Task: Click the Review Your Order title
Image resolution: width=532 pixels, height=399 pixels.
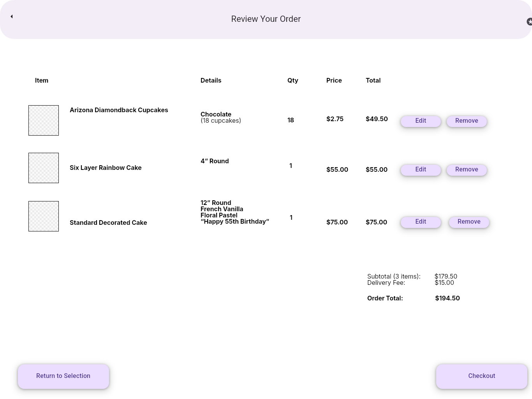Action: click(x=266, y=19)
